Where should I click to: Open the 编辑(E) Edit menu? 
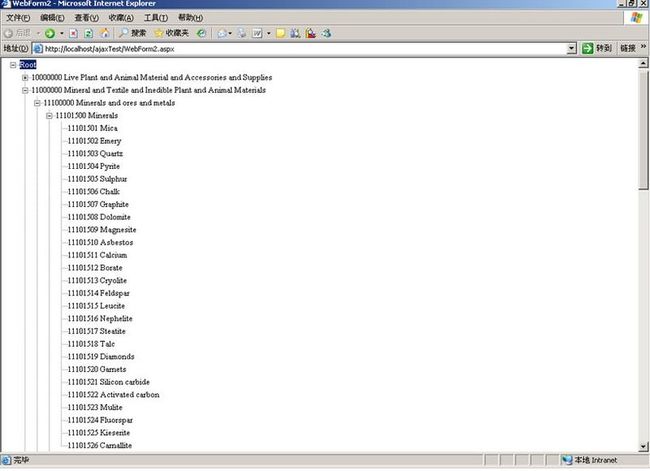coord(52,18)
